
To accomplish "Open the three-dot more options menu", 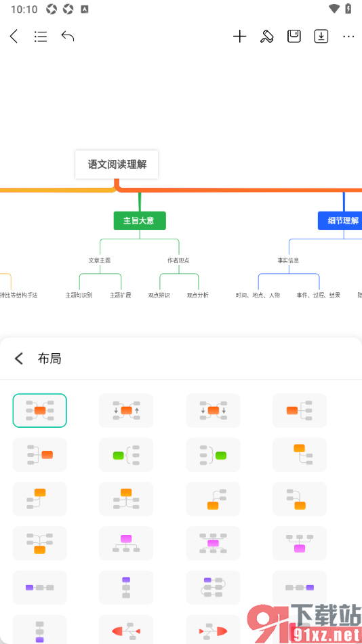I will (348, 37).
